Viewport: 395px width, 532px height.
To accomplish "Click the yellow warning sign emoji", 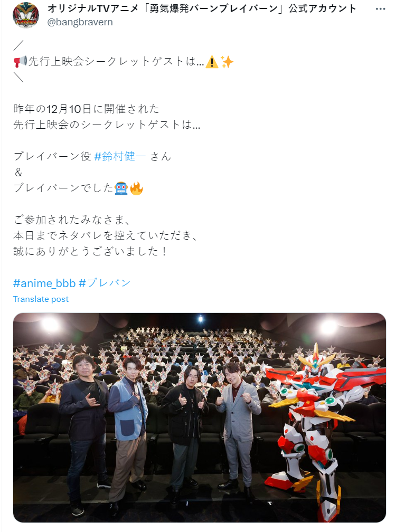I will click(x=212, y=62).
